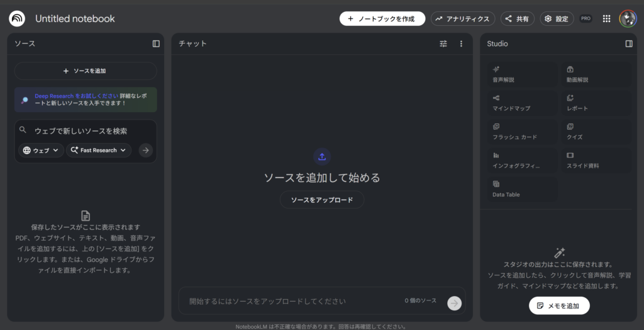Image resolution: width=644 pixels, height=330 pixels.
Task: Open the account profile avatar
Action: click(x=627, y=19)
